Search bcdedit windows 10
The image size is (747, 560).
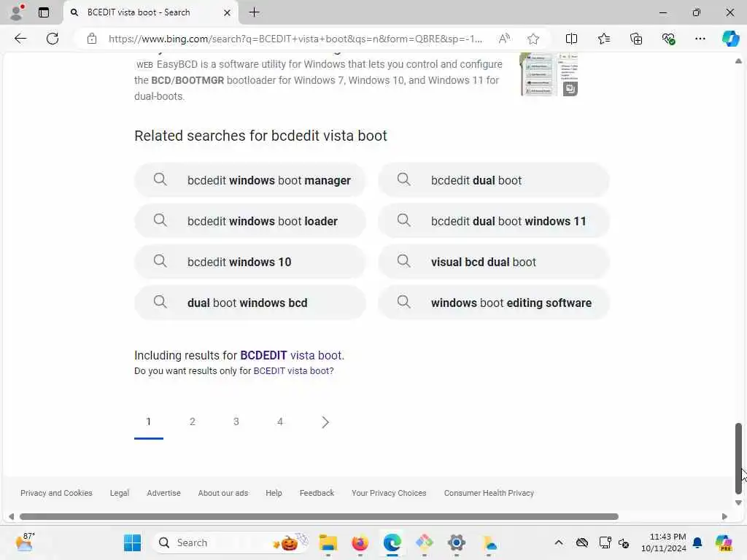(250, 262)
